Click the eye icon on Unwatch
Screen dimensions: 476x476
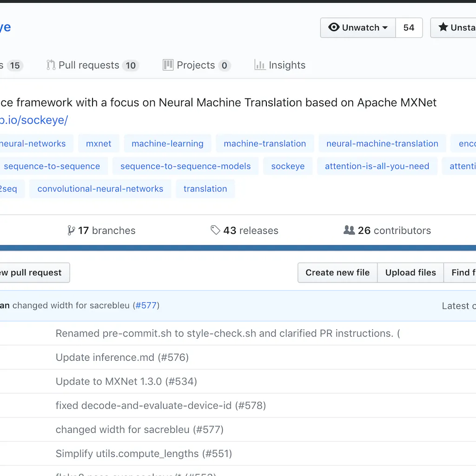click(x=334, y=27)
